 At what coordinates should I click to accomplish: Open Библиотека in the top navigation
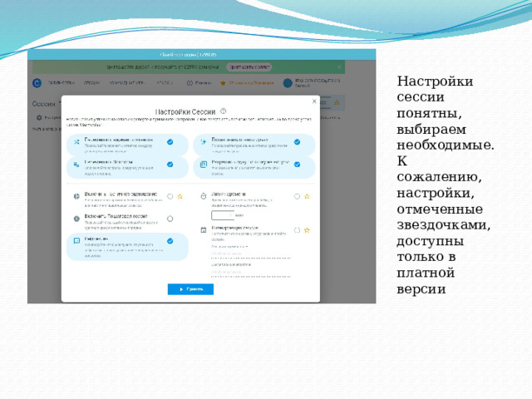[61, 83]
